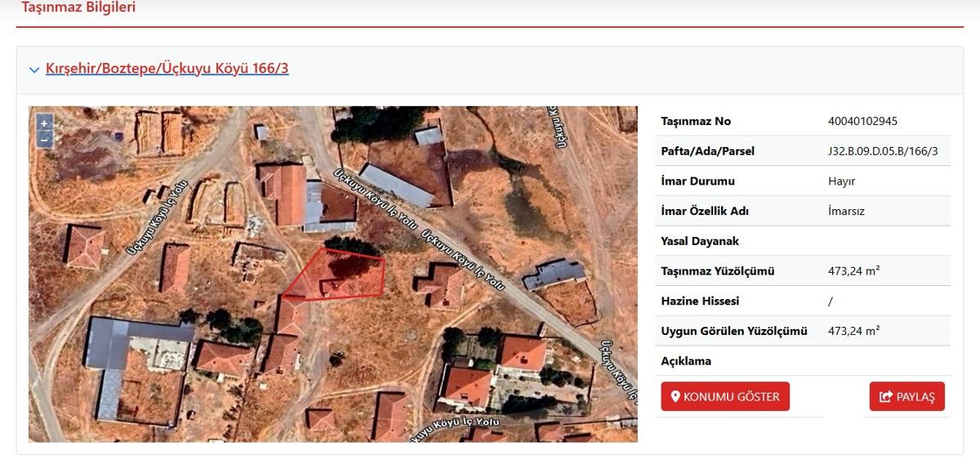Zoom in on the satellite map

[44, 123]
